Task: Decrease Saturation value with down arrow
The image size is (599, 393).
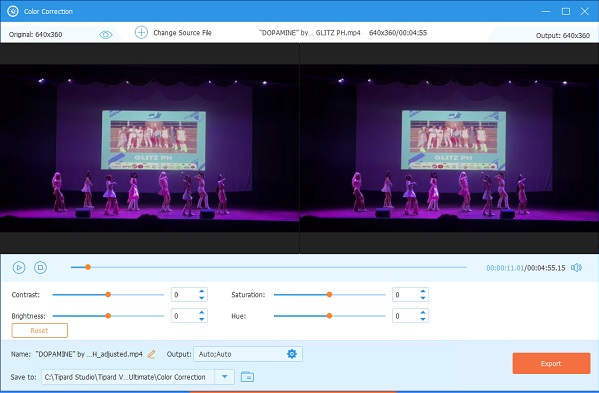Action: click(x=423, y=298)
